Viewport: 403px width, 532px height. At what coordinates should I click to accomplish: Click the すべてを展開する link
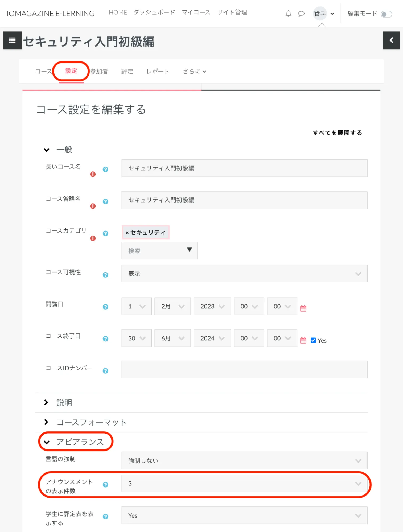[337, 133]
